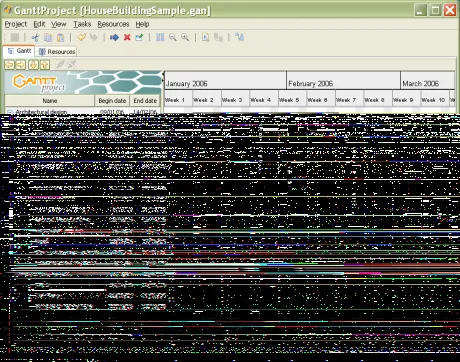Click the greyed Redo arrow icon
The width and height of the screenshot is (460, 362).
pyautogui.click(x=94, y=37)
